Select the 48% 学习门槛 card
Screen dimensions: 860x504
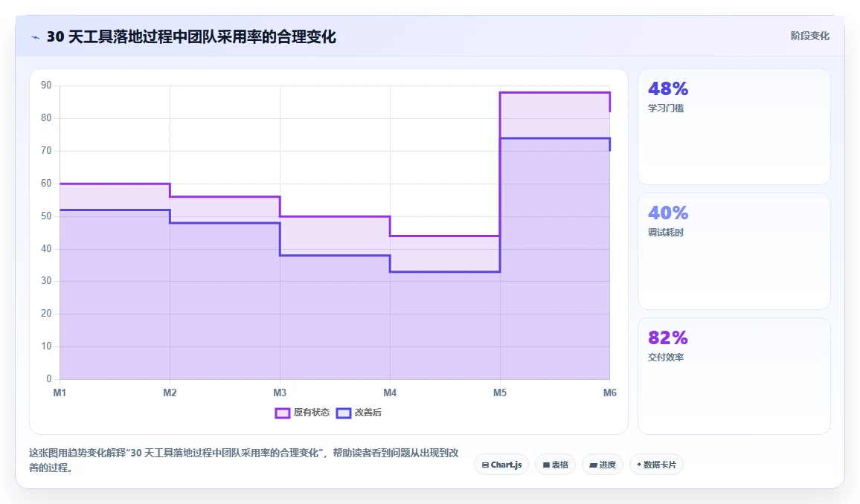(734, 126)
